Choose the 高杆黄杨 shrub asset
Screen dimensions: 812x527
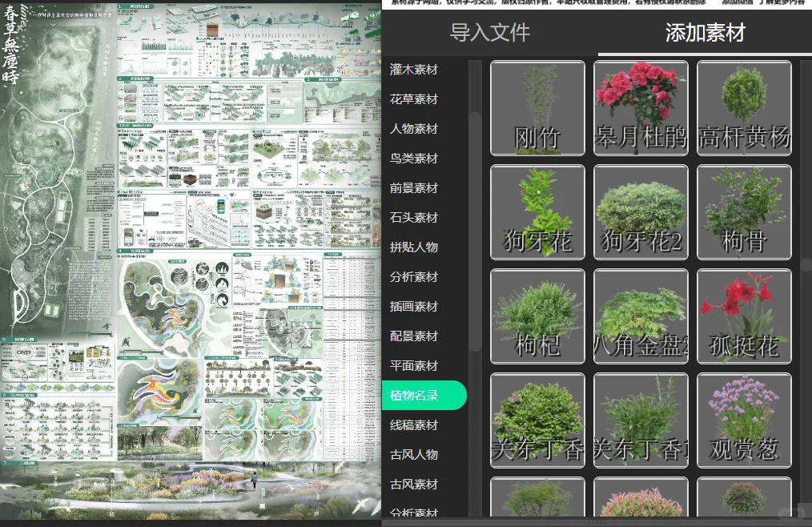(743, 108)
